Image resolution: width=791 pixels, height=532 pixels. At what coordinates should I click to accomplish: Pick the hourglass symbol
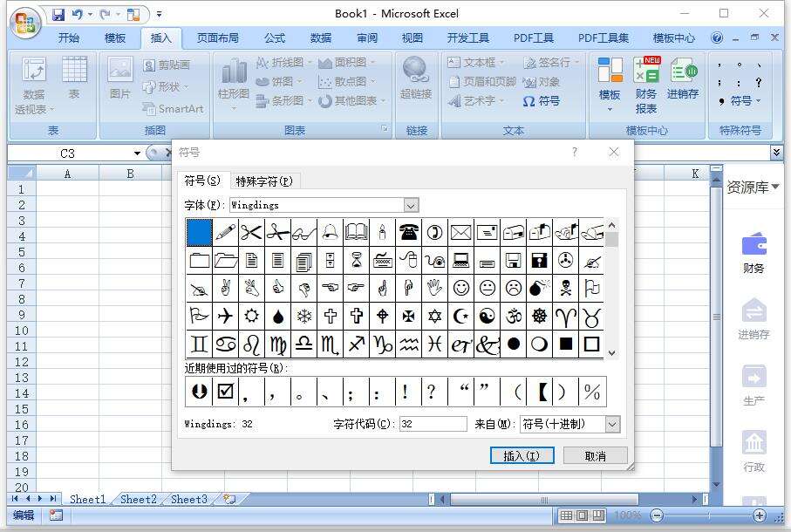click(x=356, y=260)
